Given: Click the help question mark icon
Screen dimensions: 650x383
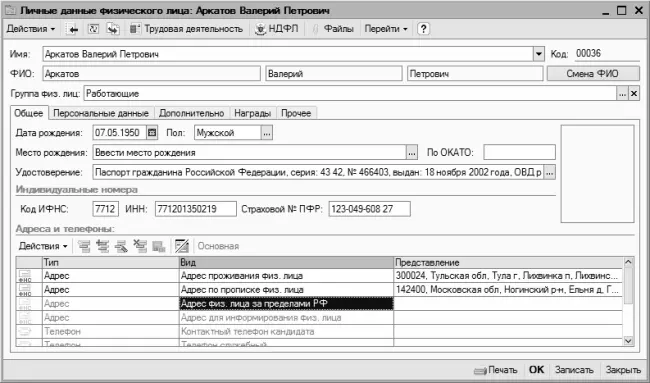Looking at the screenshot, I should coord(423,29).
